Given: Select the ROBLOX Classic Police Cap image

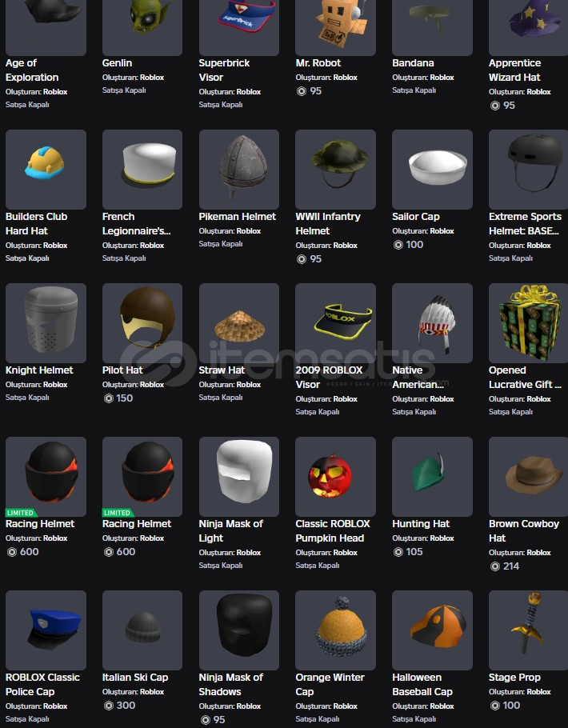Looking at the screenshot, I should click(46, 630).
